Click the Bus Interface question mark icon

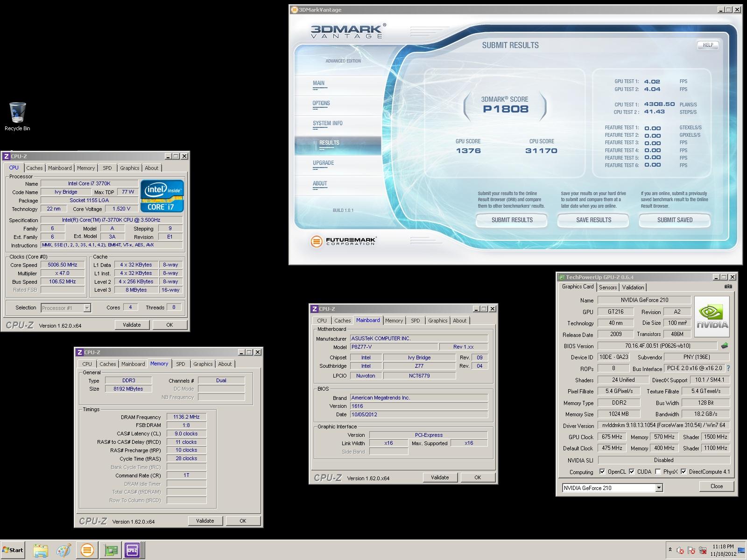(728, 368)
